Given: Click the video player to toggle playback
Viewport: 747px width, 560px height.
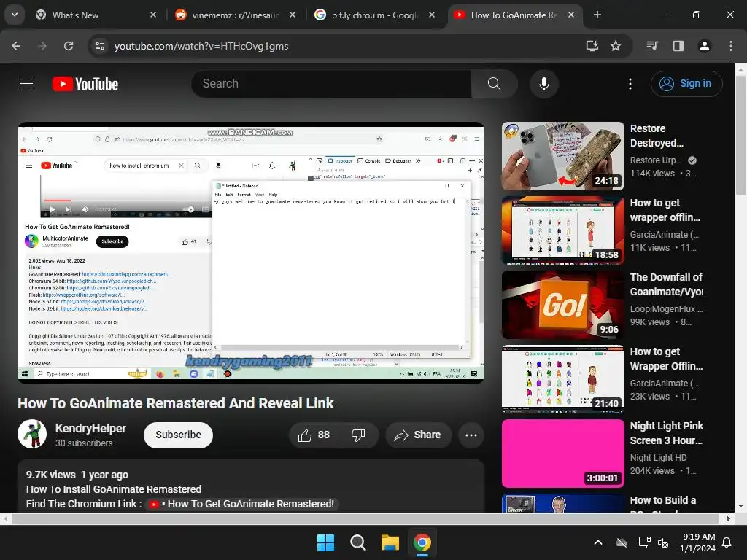Looking at the screenshot, I should tap(251, 253).
